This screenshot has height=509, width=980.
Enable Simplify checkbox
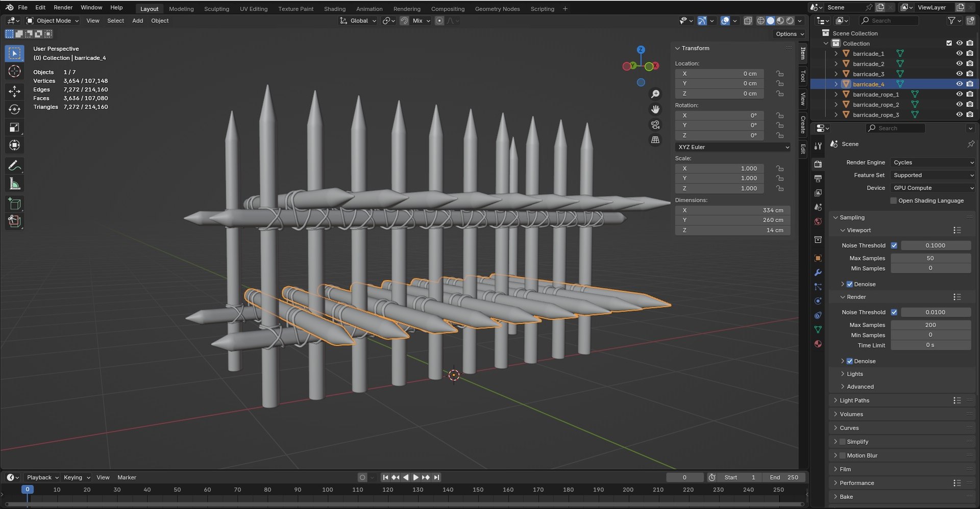coord(842,442)
